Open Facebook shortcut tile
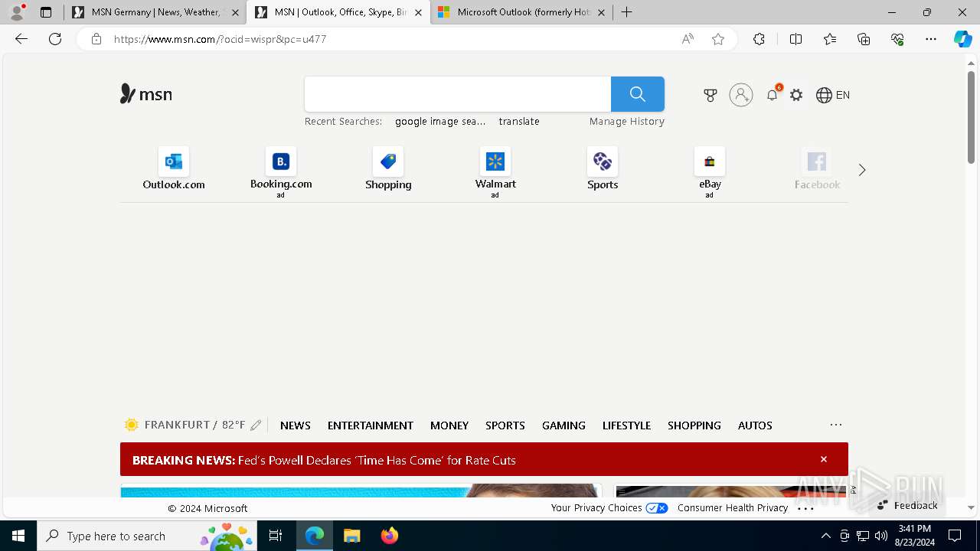 [817, 169]
